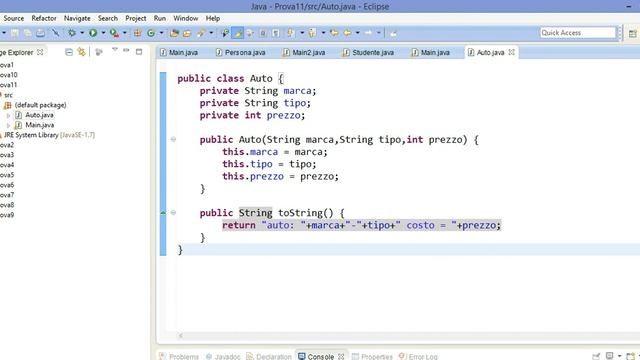Minimize the Package Explorer view
The height and width of the screenshot is (360, 640).
coord(126,51)
